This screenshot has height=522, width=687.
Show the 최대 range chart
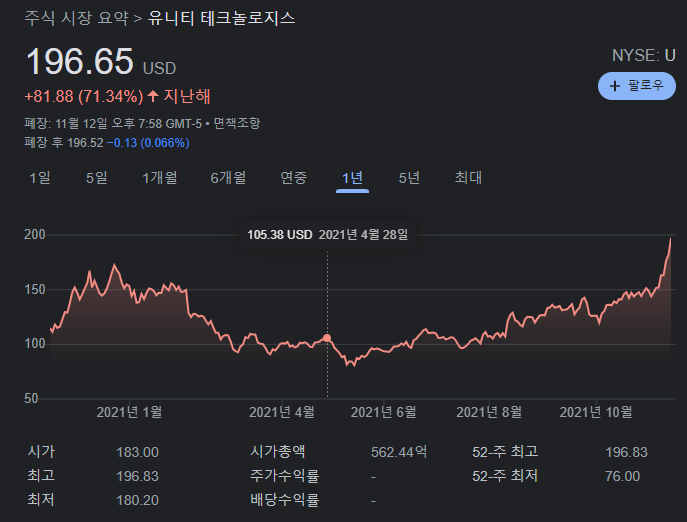468,178
